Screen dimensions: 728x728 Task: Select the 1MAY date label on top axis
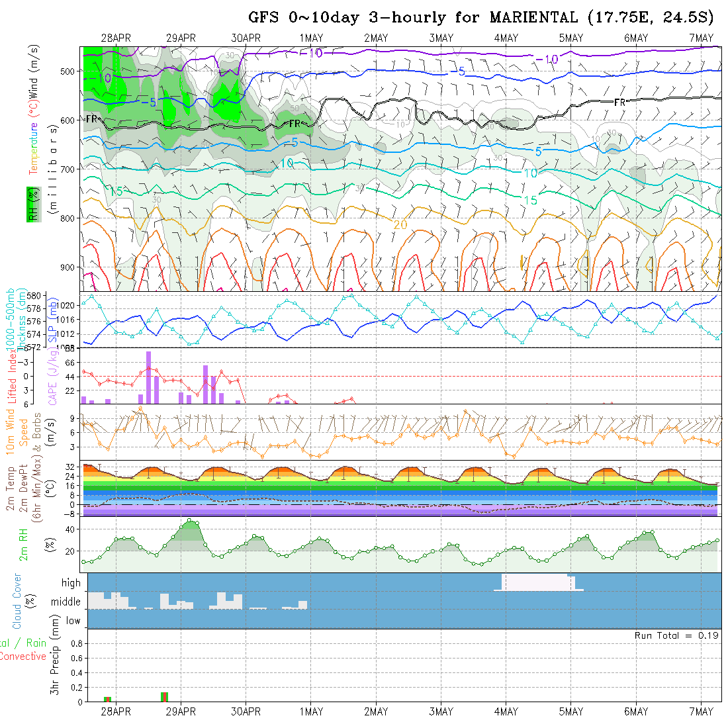[x=311, y=38]
